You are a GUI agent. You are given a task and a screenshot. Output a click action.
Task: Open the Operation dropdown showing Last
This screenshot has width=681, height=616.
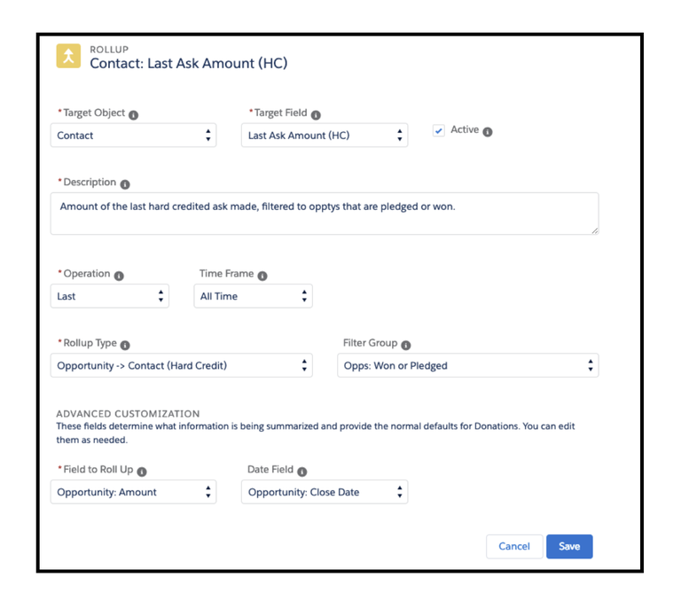click(x=109, y=296)
